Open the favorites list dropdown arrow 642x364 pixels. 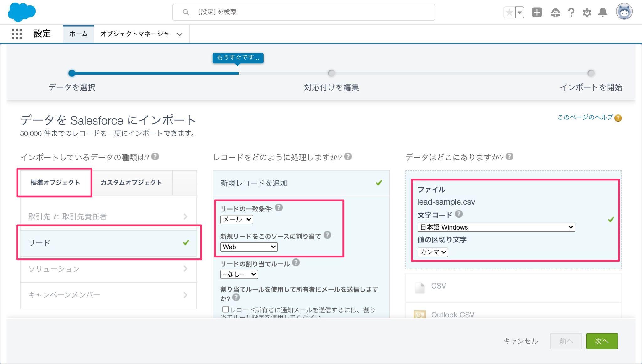pos(520,13)
